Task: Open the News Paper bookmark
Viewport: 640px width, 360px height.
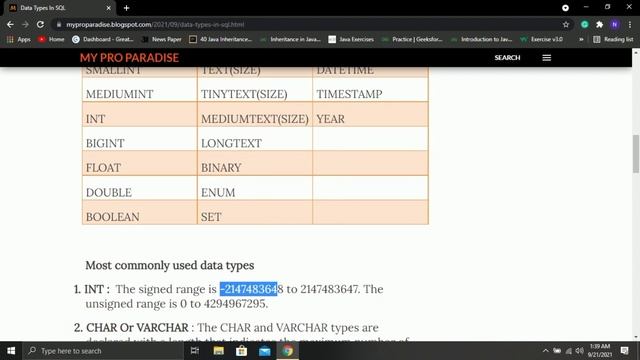Action: 162,39
